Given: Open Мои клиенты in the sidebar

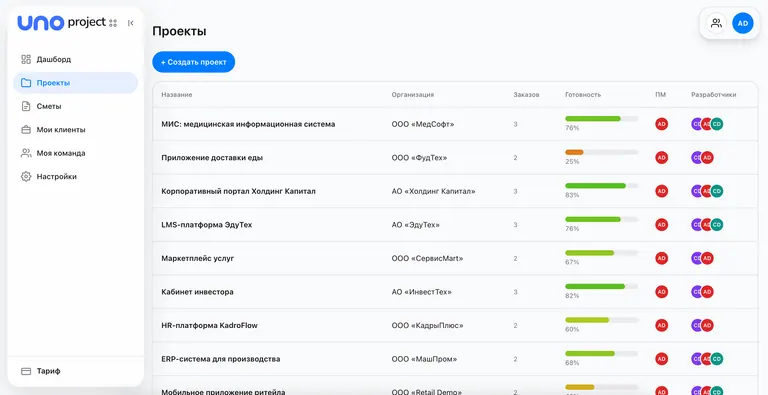Looking at the screenshot, I should pos(75,130).
